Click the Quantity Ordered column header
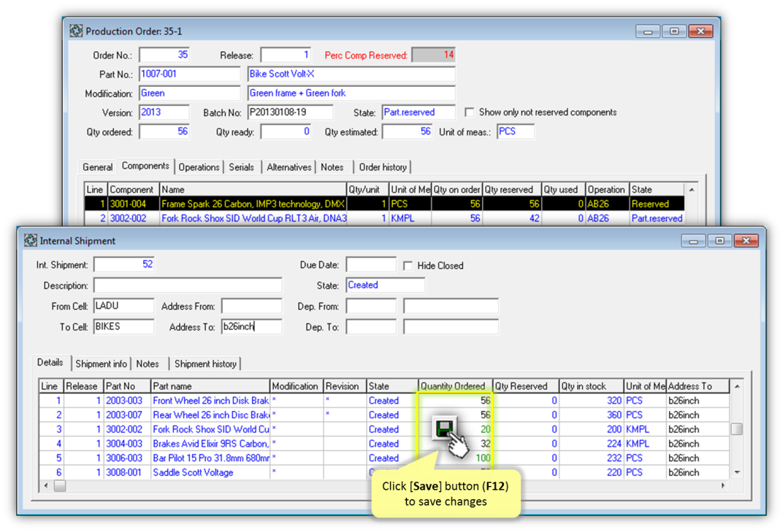The height and width of the screenshot is (532, 783). click(455, 386)
